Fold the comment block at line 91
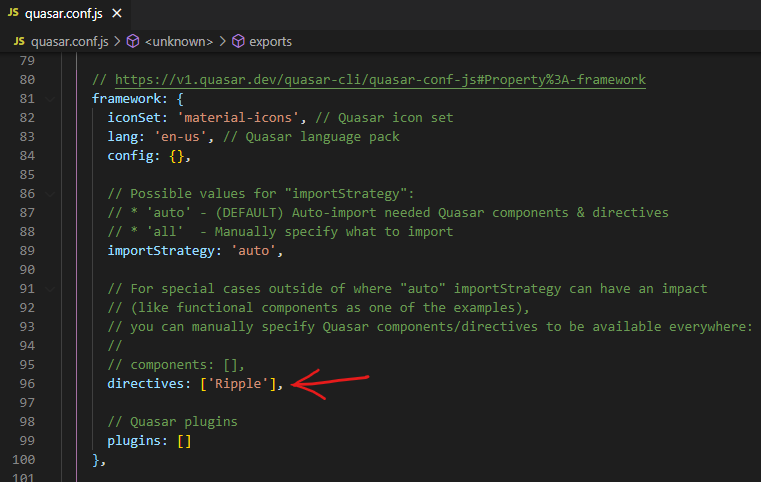The width and height of the screenshot is (761, 482). tap(50, 289)
